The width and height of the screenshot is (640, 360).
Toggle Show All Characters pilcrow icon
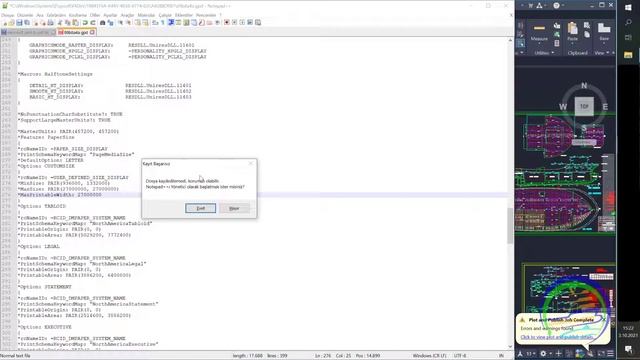click(162, 22)
